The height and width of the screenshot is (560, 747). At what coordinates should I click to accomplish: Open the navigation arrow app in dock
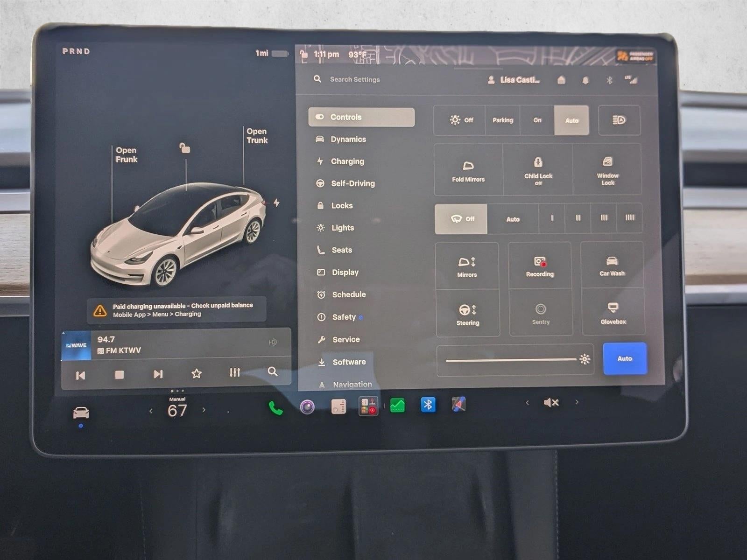pos(458,404)
